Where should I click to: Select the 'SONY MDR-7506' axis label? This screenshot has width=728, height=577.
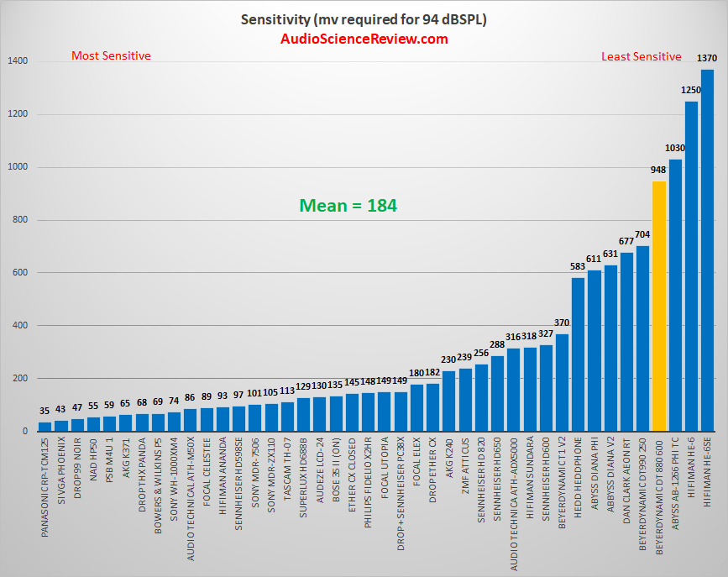[255, 473]
